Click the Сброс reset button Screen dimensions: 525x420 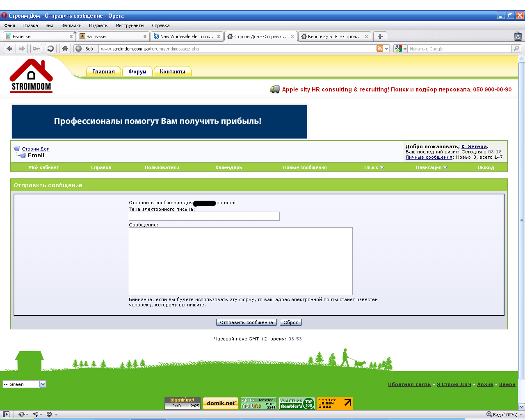[291, 322]
